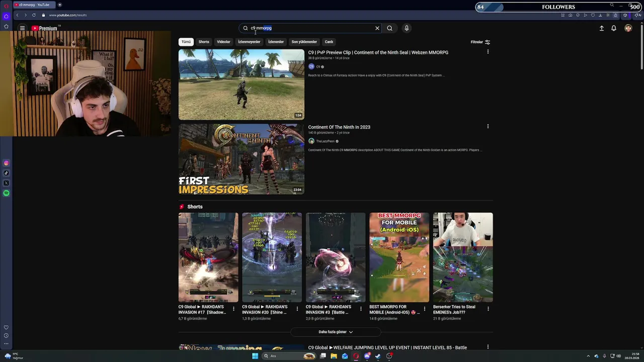Screen dimensions: 644x362
Task: Open history clock icon in the Opera sidebar
Action: click(x=6, y=335)
